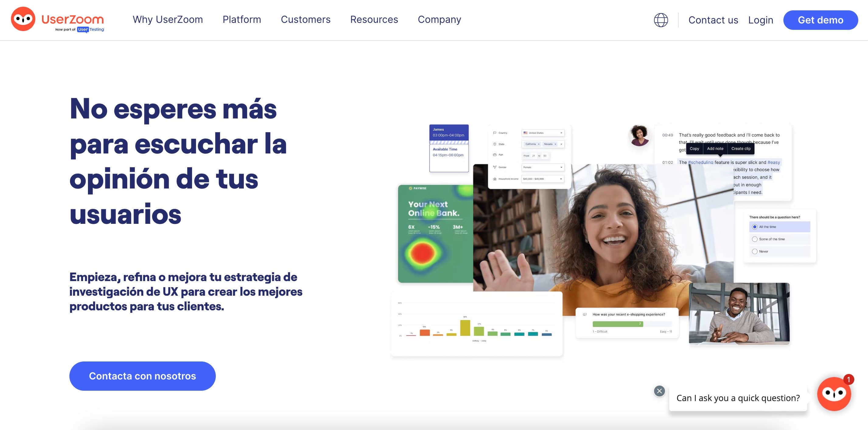The height and width of the screenshot is (430, 868).
Task: Click the Login link in navigation
Action: (x=761, y=20)
